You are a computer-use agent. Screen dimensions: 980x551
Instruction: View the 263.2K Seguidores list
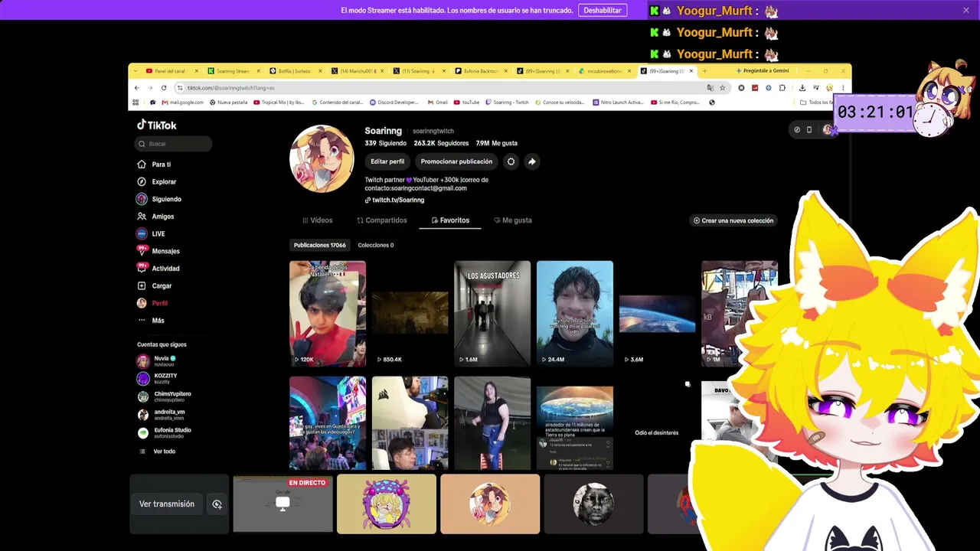(x=441, y=143)
